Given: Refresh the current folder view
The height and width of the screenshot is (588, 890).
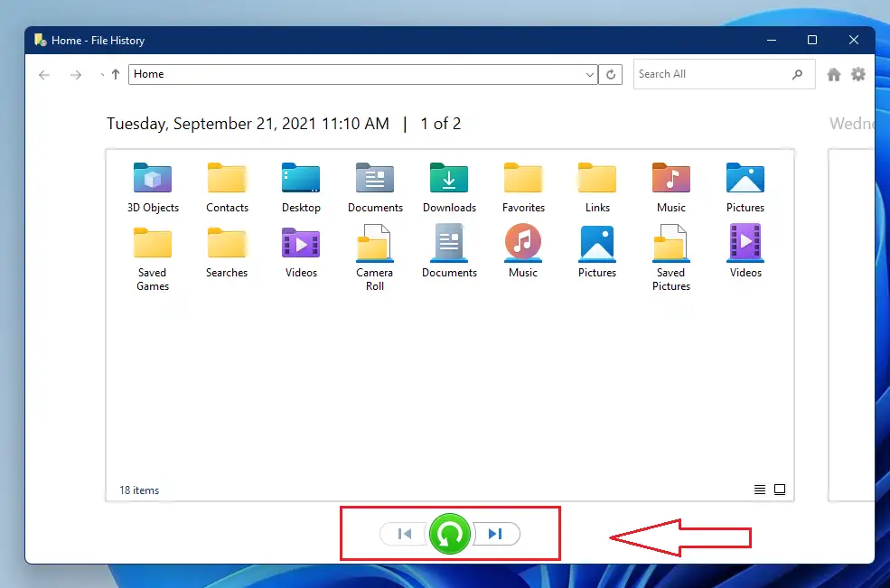Looking at the screenshot, I should pos(611,74).
